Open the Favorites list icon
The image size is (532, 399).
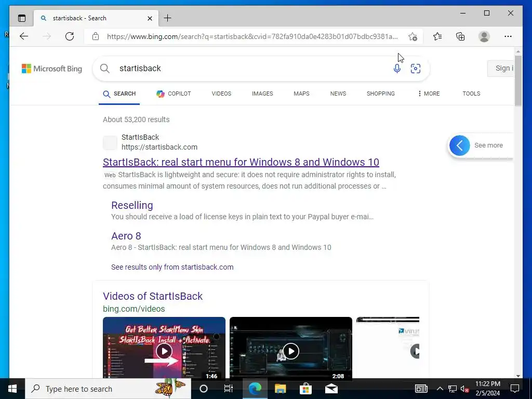click(x=437, y=36)
